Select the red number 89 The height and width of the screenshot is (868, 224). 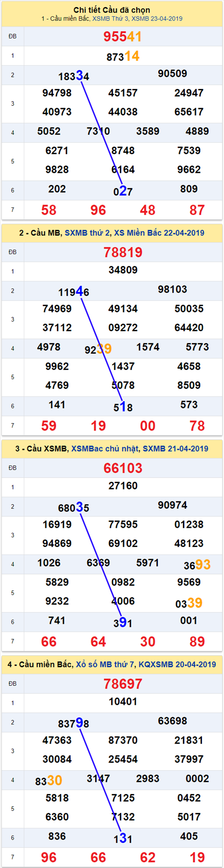coord(197,642)
